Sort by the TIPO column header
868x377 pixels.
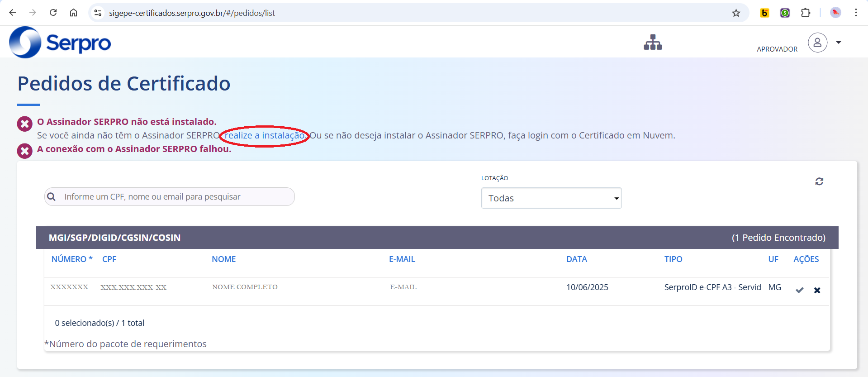pos(673,259)
